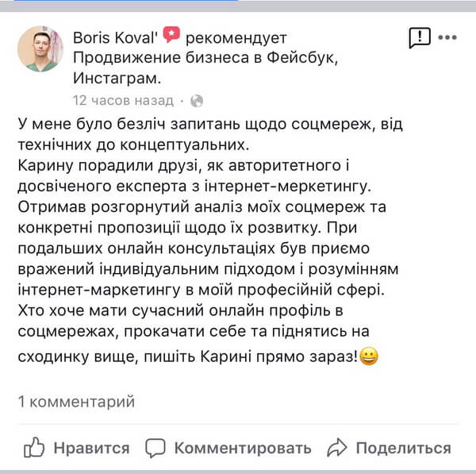Click Boris Koval' profile picture
The height and width of the screenshot is (474, 476).
click(x=40, y=48)
